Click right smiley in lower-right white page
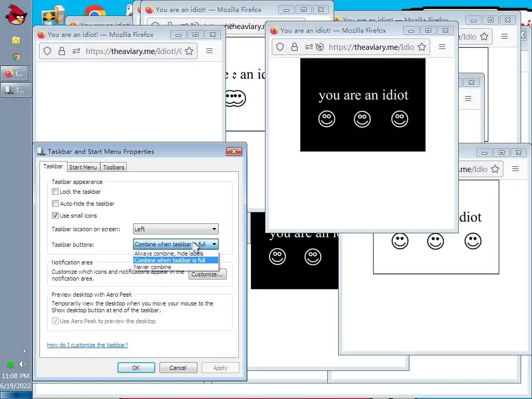 click(473, 241)
